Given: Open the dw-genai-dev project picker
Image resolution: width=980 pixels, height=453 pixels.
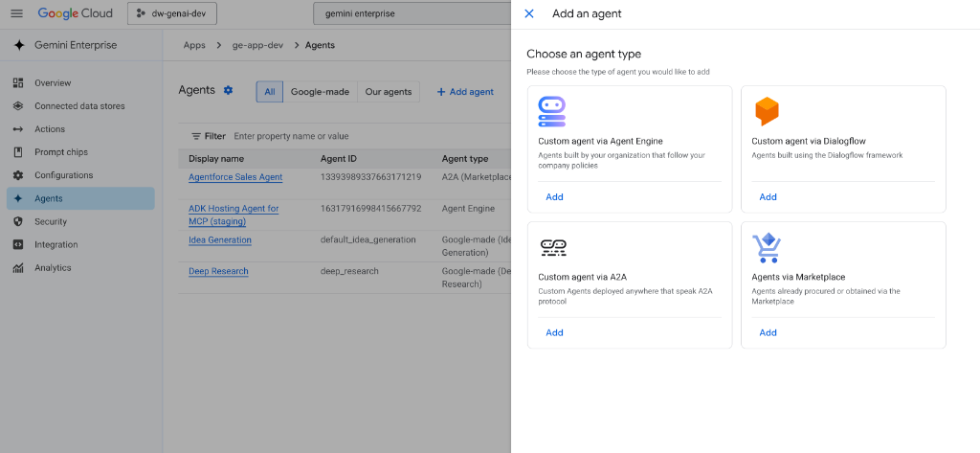Looking at the screenshot, I should point(172,13).
